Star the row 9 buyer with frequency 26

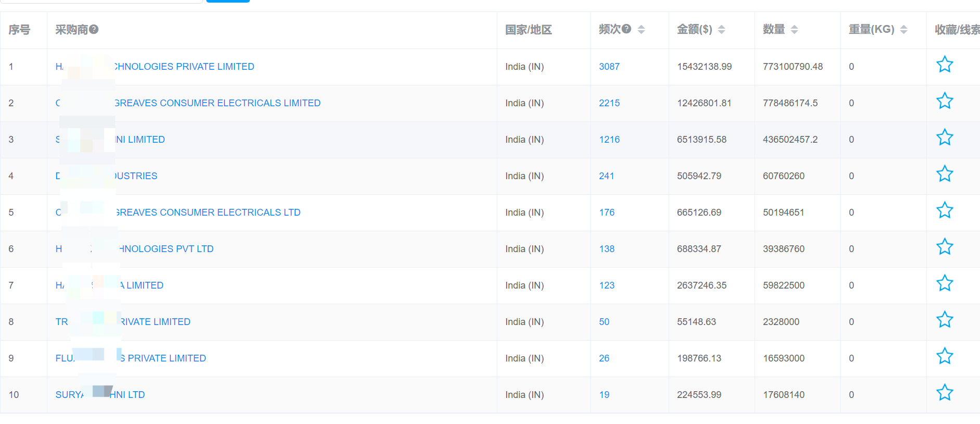click(945, 356)
